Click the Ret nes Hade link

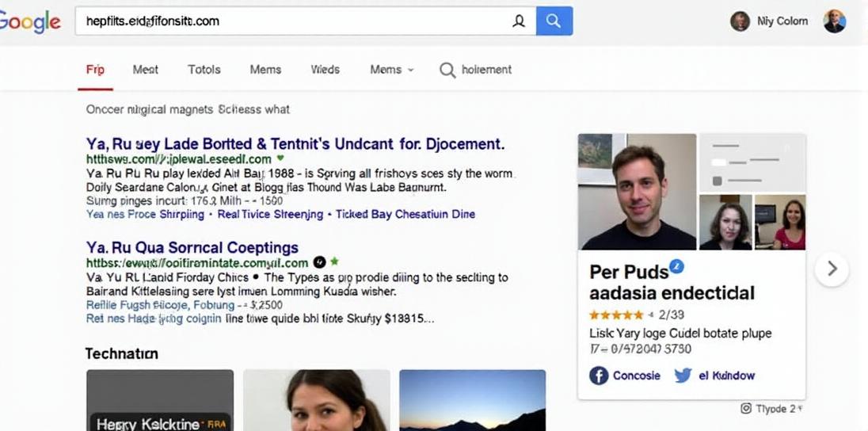[x=154, y=319]
